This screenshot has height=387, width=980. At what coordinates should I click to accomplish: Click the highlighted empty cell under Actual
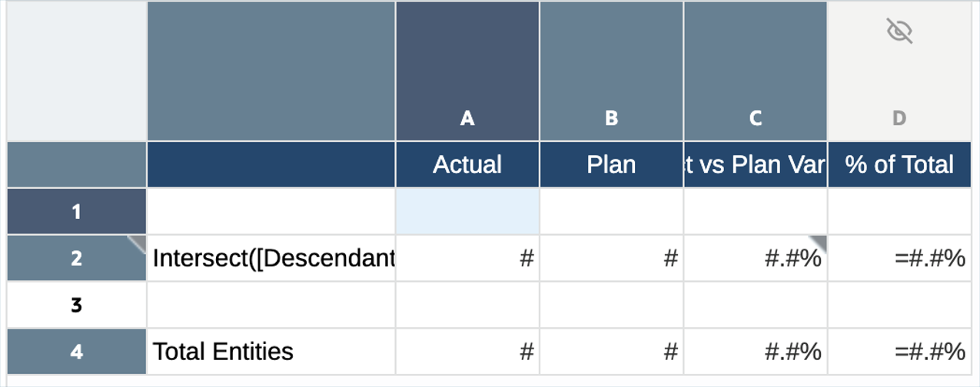467,211
